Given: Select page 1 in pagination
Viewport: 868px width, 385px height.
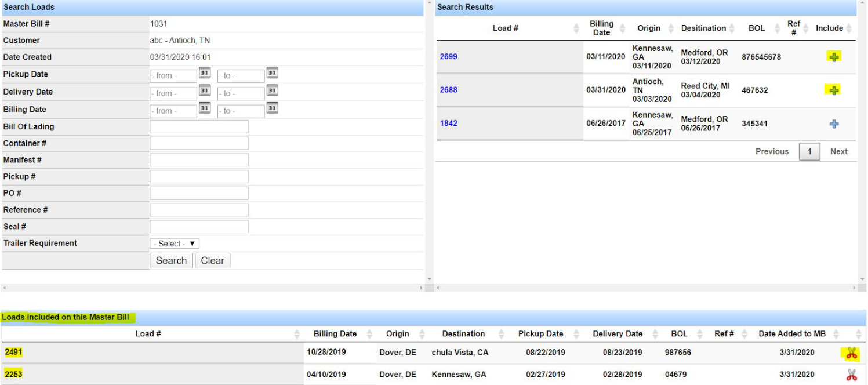Looking at the screenshot, I should 809,151.
